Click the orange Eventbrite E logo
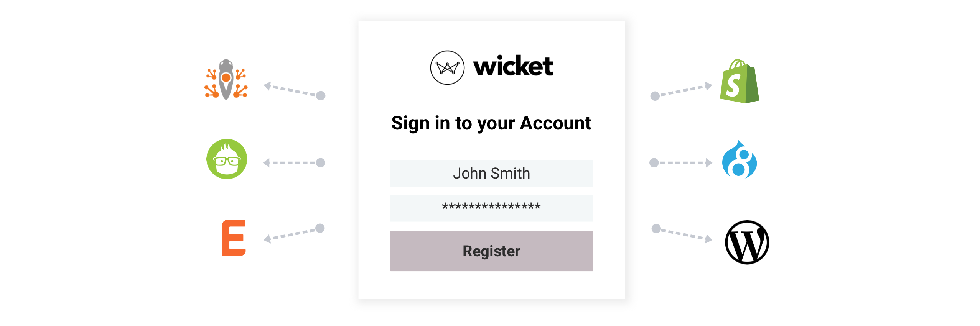This screenshot has width=980, height=326. click(234, 238)
